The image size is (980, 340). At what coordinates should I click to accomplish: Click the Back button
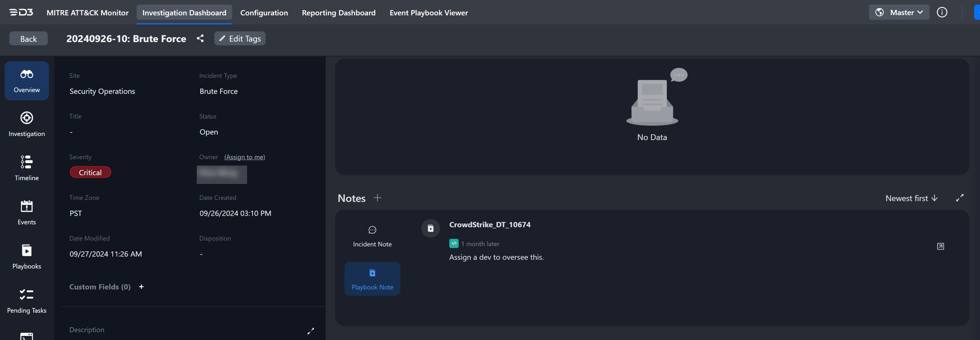pos(29,39)
